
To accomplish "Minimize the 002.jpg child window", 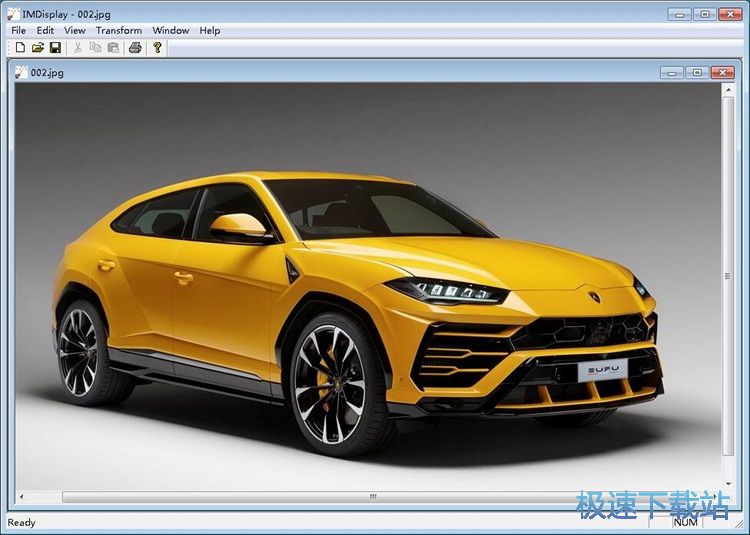I will click(672, 73).
